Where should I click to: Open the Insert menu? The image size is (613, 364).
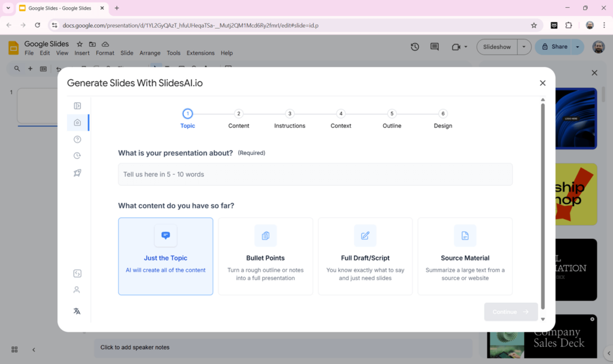coord(81,53)
